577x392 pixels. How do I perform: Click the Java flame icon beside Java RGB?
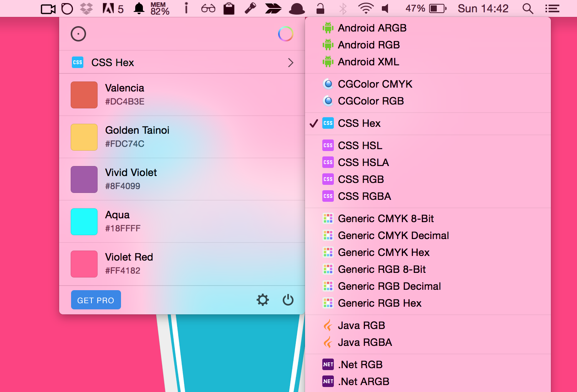[x=328, y=325]
